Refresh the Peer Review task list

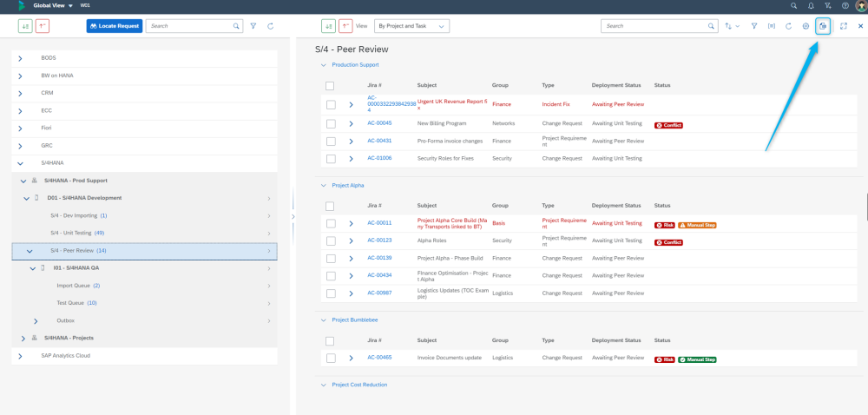pos(788,26)
